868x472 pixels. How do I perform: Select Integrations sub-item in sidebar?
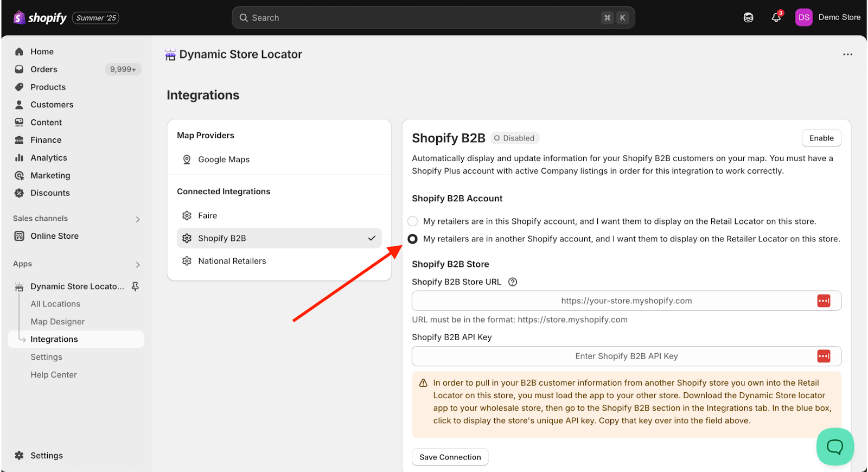tap(75, 339)
